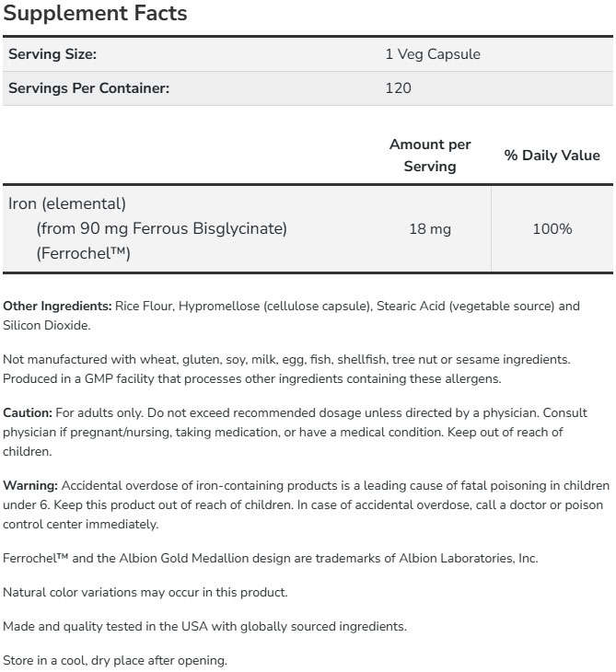Select the 100% daily value cell
Viewport: 616px width, 672px height.
pyautogui.click(x=552, y=228)
